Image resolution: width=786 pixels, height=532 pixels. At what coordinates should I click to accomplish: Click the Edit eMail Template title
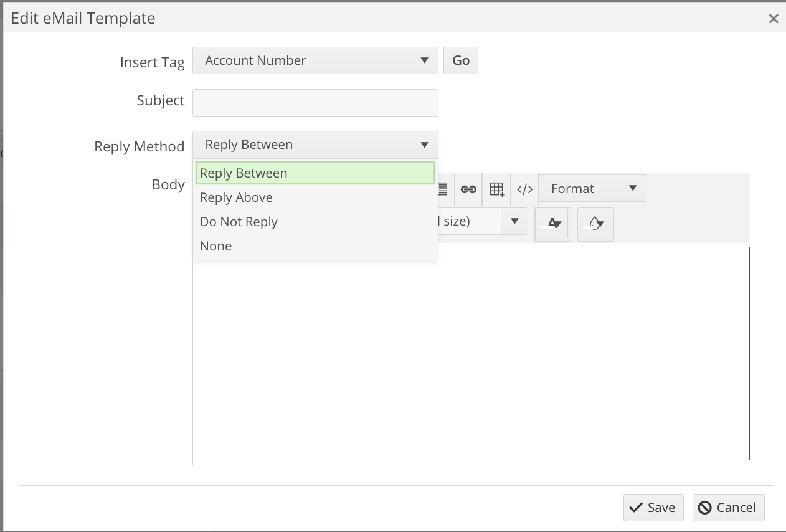[83, 18]
